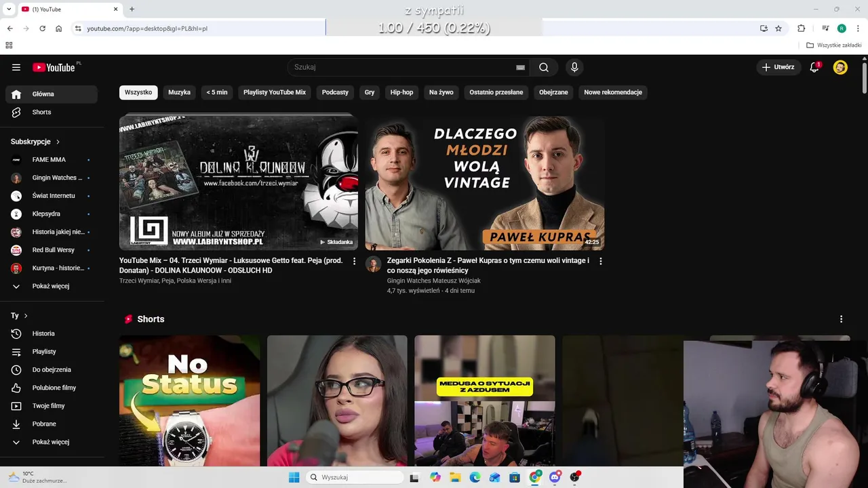This screenshot has height=488, width=868.
Task: Open the Chrome extensions puzzle icon
Action: (801, 28)
